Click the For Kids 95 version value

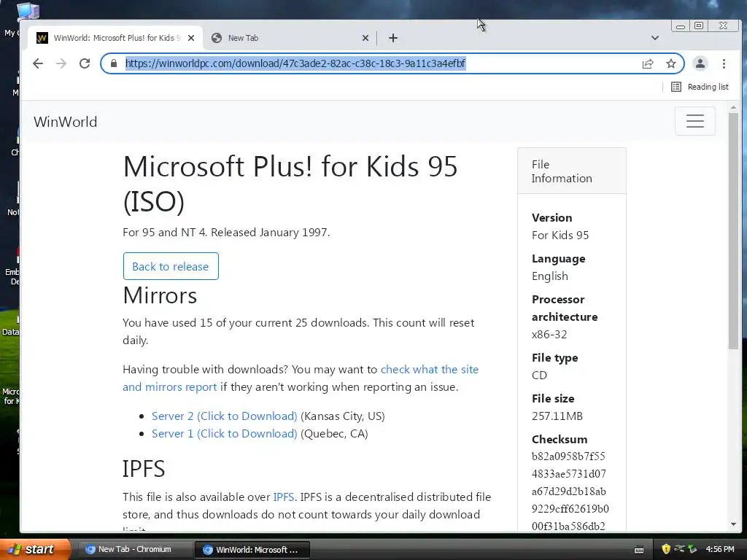tap(560, 236)
